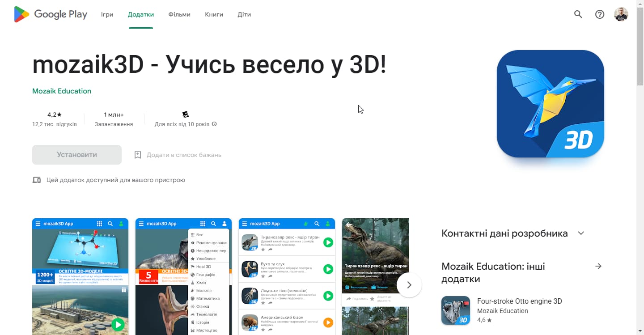Open the Help question mark icon

coord(600,14)
